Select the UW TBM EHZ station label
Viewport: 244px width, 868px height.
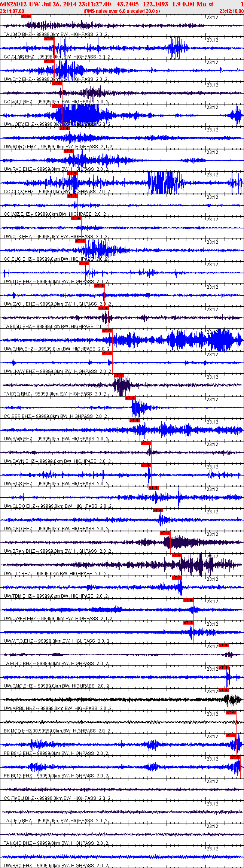[x=18, y=596]
